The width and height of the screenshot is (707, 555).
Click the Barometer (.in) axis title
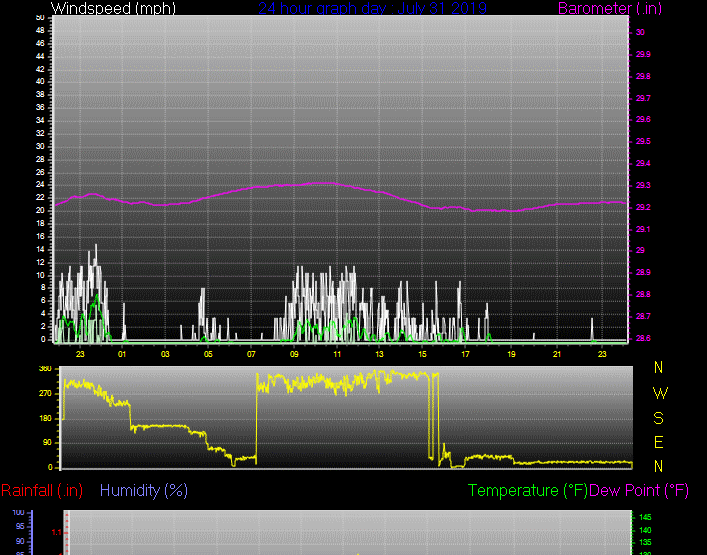(635, 8)
